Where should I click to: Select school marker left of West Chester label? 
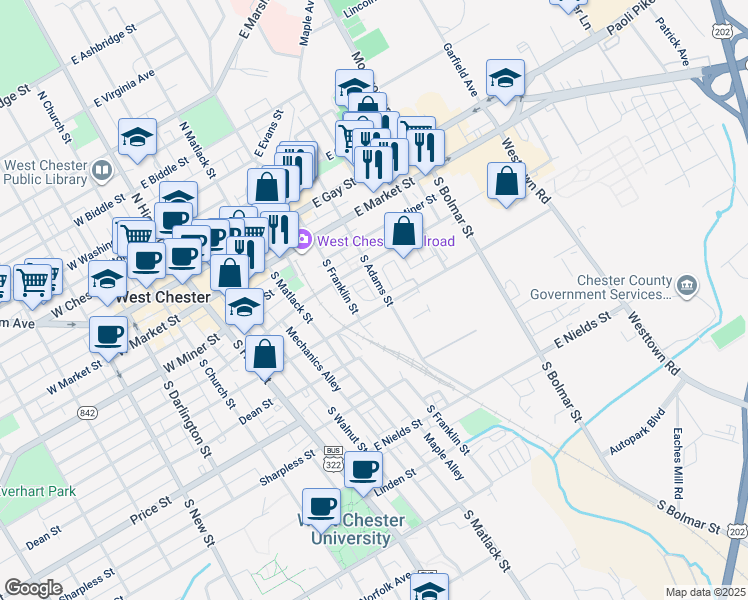107,280
